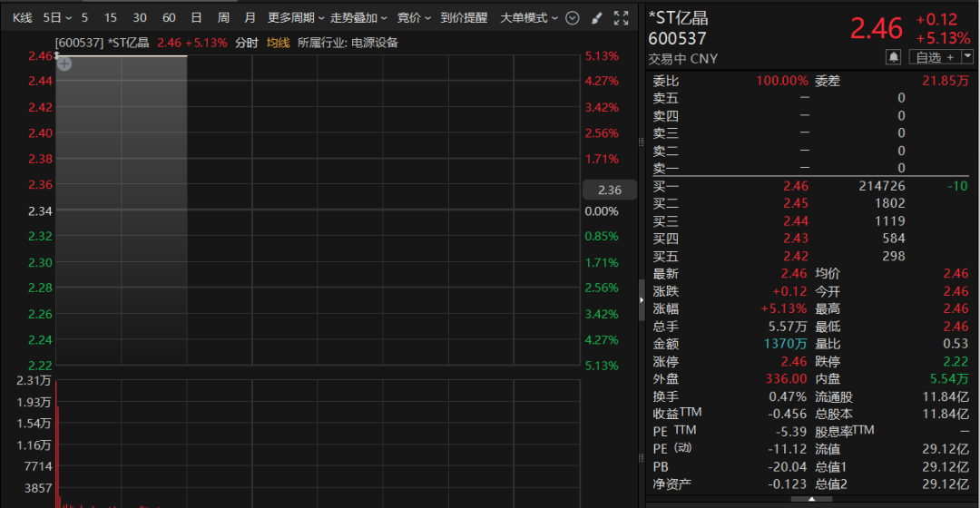
Task: Select the 15 minute period
Action: pyautogui.click(x=111, y=18)
